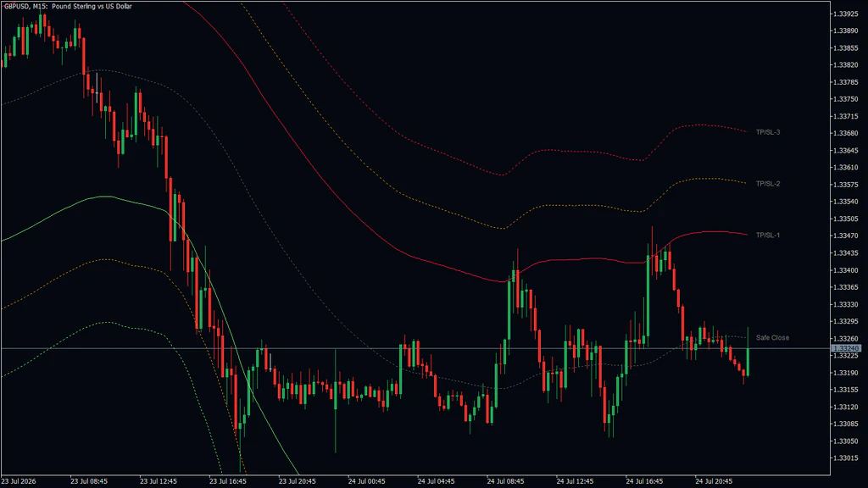This screenshot has height=488, width=868.
Task: Select the TP/SL-2 line label
Action: [768, 184]
